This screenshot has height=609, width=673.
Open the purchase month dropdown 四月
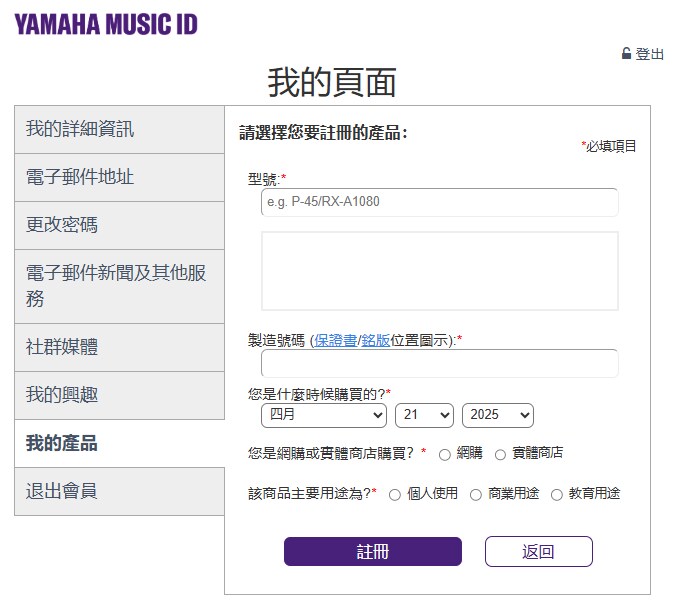pyautogui.click(x=323, y=415)
